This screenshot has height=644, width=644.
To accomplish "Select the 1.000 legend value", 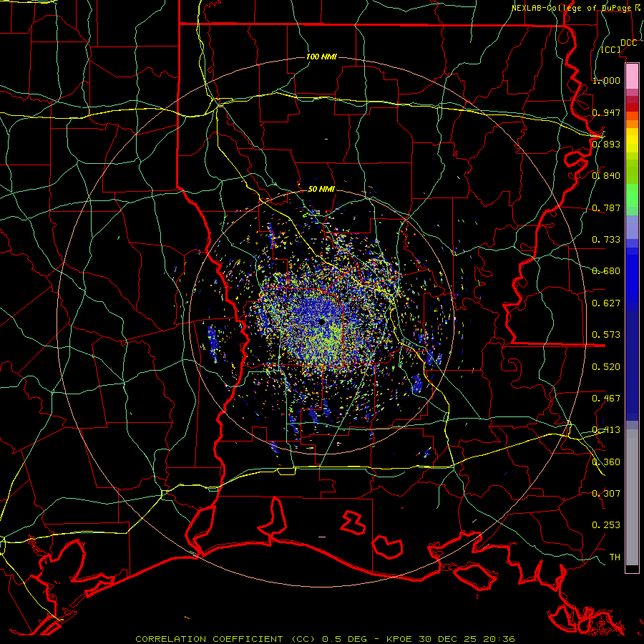I will click(606, 80).
